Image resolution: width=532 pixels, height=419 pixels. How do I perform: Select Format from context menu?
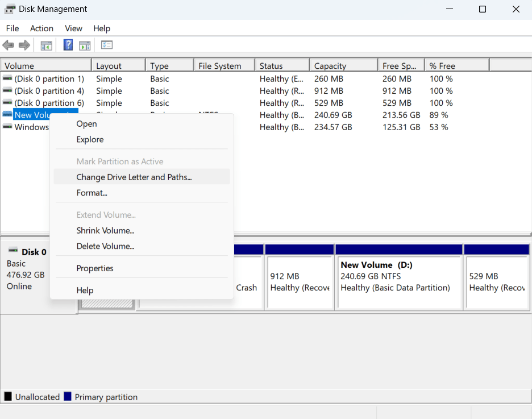click(92, 193)
